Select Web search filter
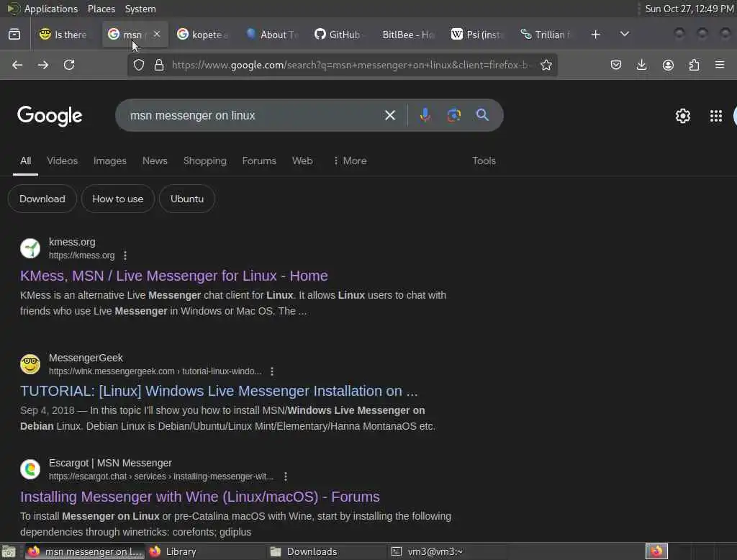Viewport: 737px width, 560px height. pos(302,161)
